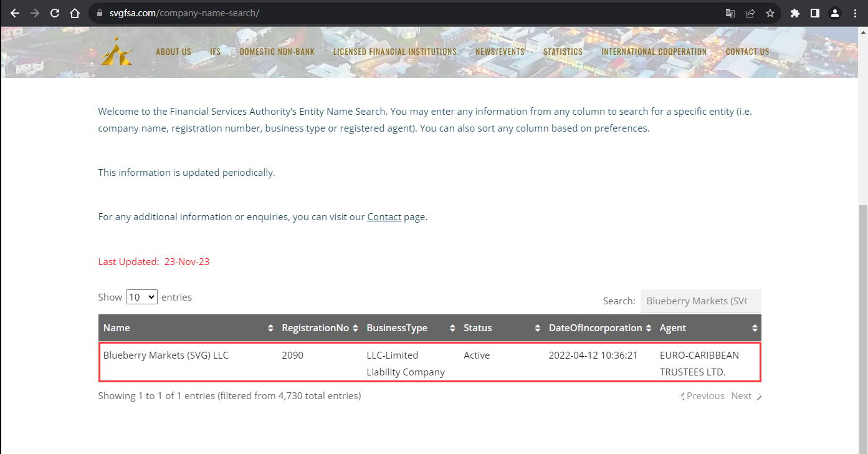Open the CONTACT US menu

[748, 52]
